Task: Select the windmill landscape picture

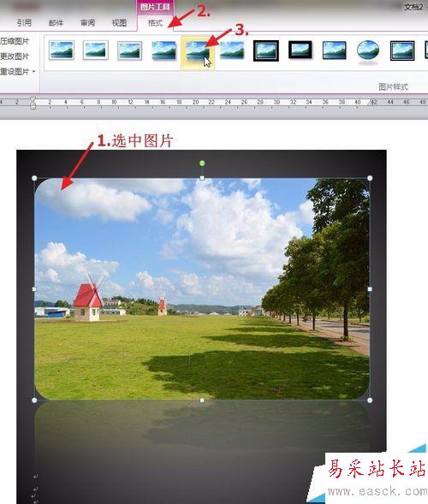Action: pyautogui.click(x=202, y=289)
